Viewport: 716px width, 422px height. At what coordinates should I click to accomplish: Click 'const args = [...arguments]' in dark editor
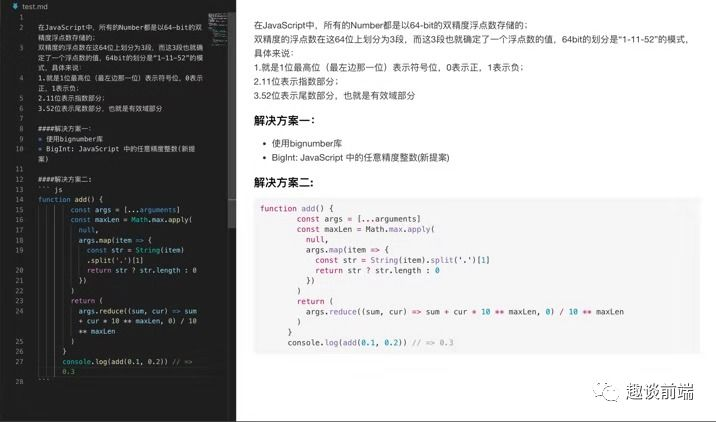point(125,210)
